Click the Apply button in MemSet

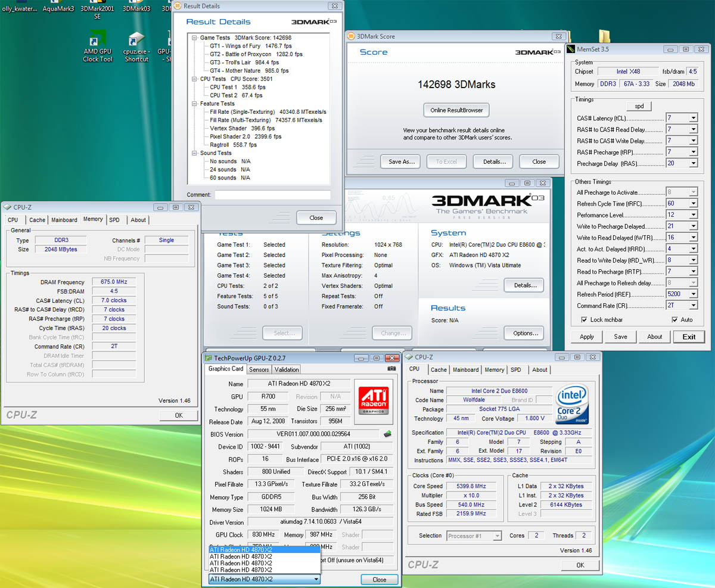(587, 337)
